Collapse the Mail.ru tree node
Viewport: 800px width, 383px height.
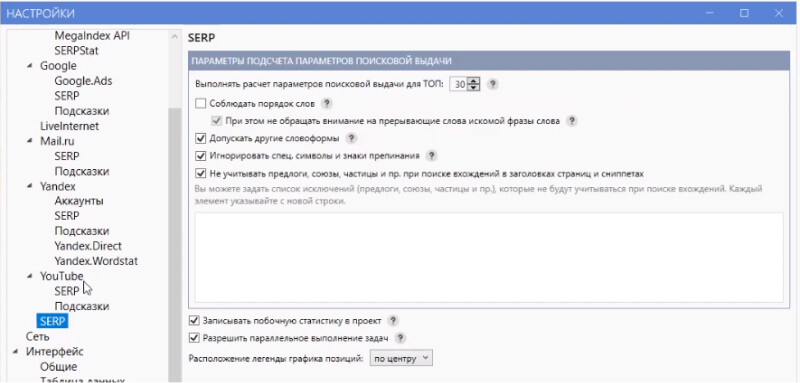pos(30,141)
